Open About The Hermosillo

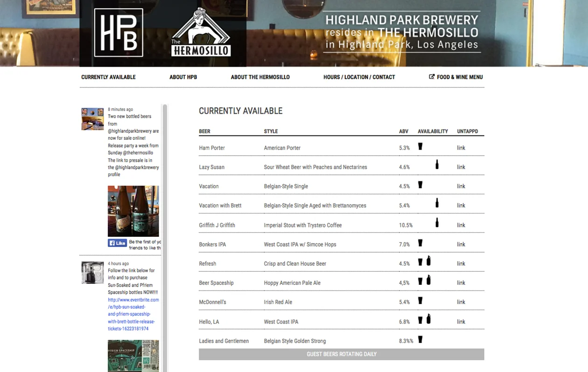[260, 77]
